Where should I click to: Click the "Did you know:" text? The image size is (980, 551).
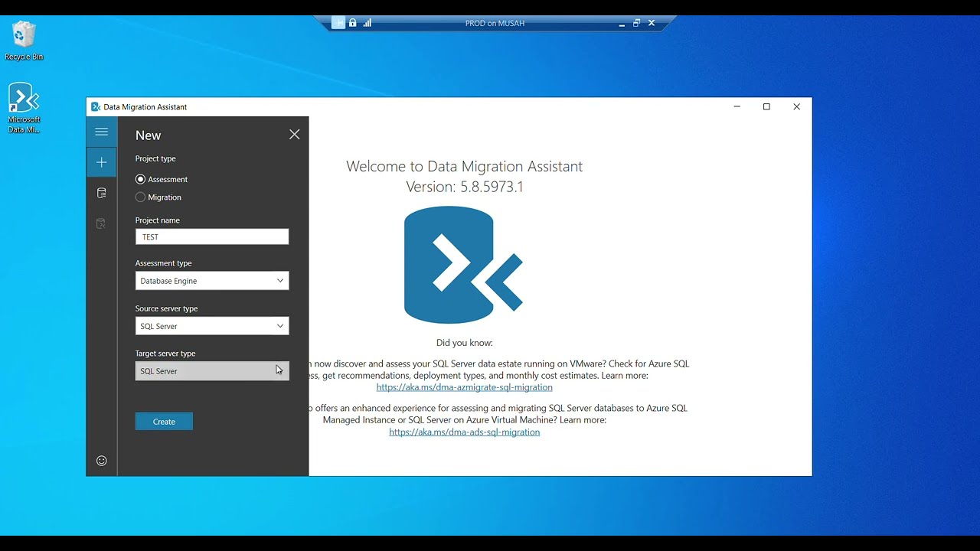click(465, 343)
